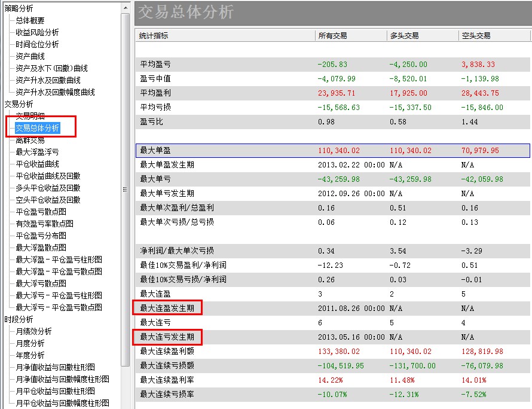Image resolution: width=532 pixels, height=409 pixels.
Task: Click date 2013.05.16 00:00 cell
Action: point(351,337)
